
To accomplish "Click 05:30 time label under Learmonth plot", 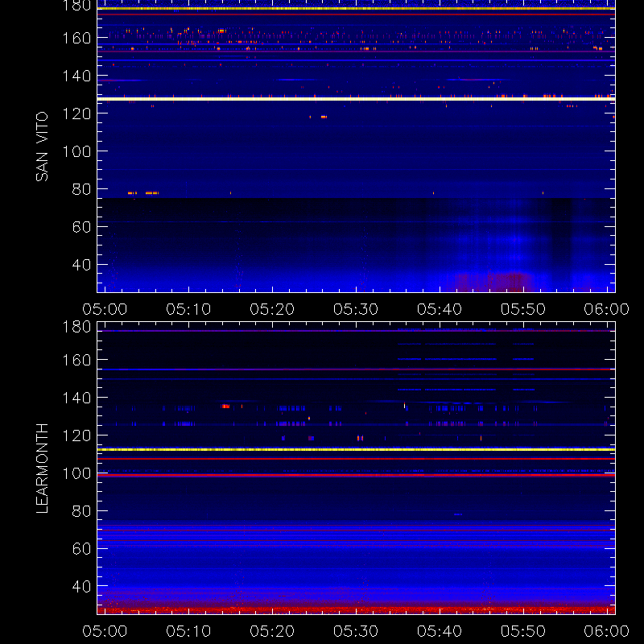I will (356, 631).
